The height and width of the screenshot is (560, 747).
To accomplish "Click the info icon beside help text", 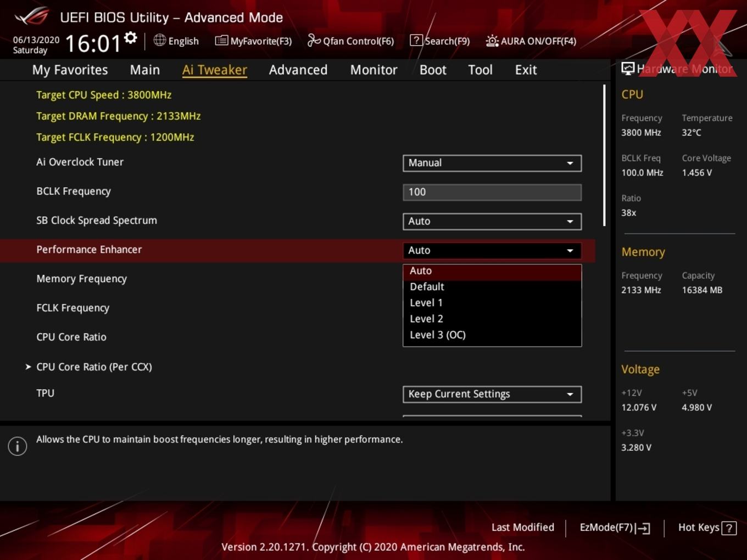I will click(x=18, y=446).
